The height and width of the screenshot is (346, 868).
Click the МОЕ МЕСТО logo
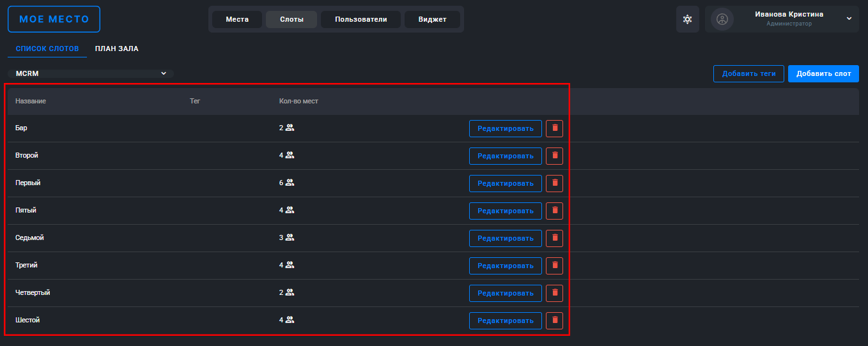click(54, 19)
